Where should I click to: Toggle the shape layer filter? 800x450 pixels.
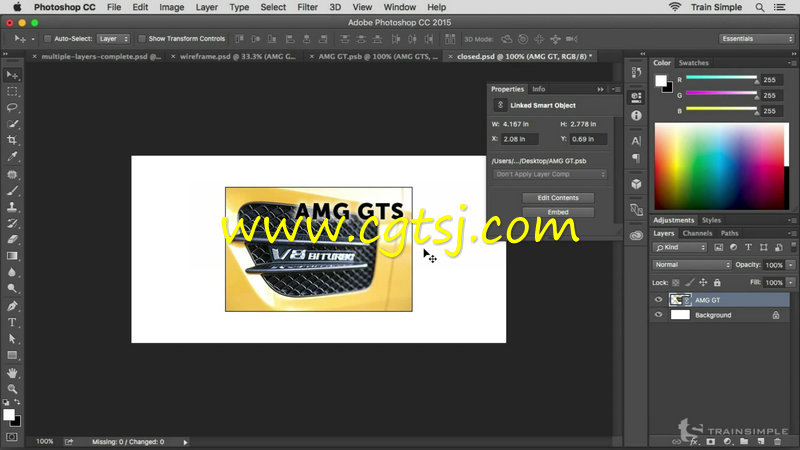pos(763,247)
